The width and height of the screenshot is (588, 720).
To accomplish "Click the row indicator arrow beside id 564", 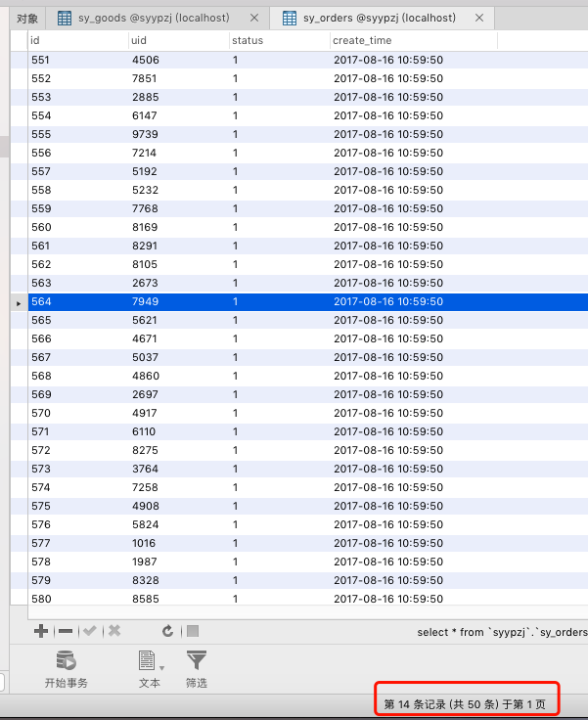I will point(19,302).
